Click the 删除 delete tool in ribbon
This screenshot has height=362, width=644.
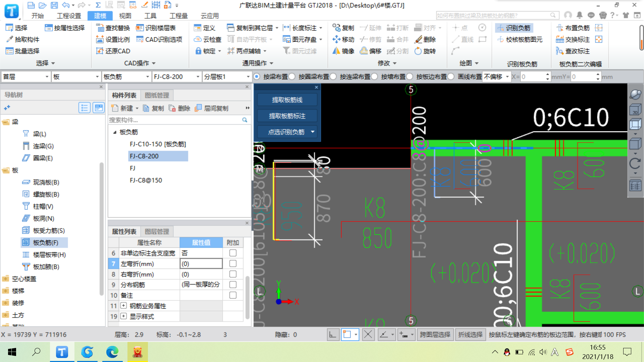pyautogui.click(x=425, y=40)
